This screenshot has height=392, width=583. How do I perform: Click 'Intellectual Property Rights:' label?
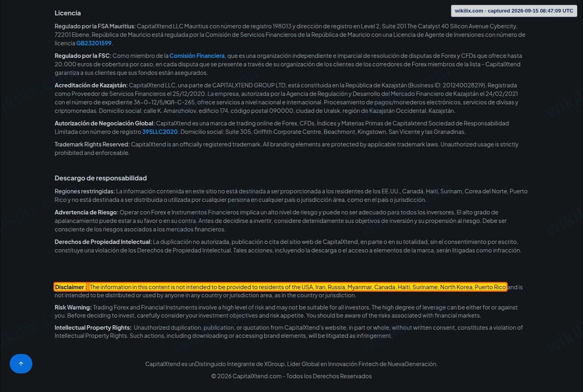click(x=93, y=328)
